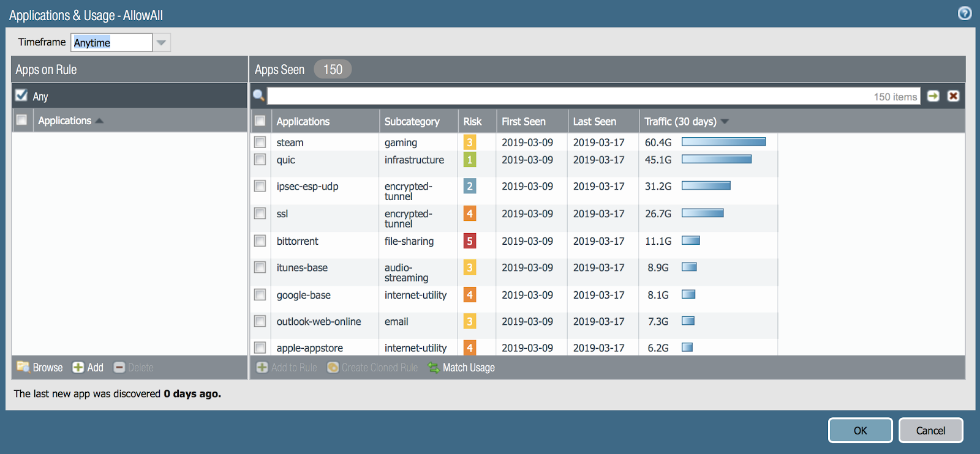Click the greyed-out Delete button

[x=134, y=367]
